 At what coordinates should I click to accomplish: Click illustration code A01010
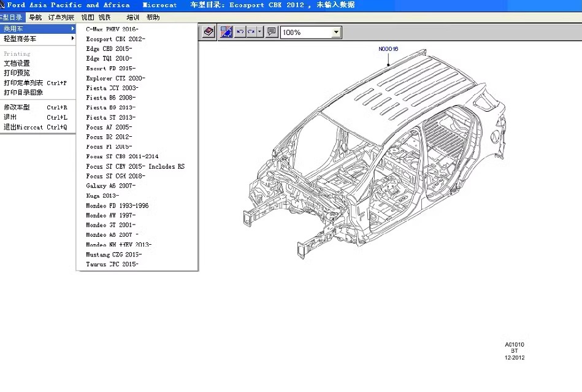tap(515, 345)
